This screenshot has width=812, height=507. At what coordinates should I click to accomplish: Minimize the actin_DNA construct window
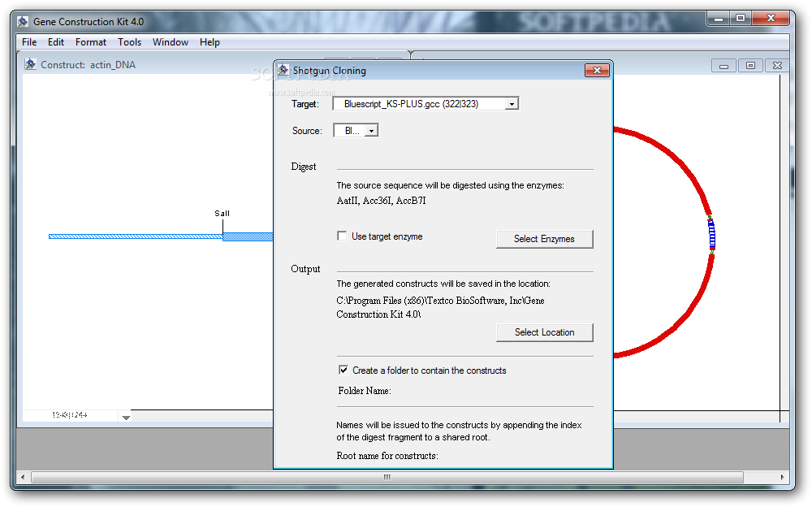724,65
